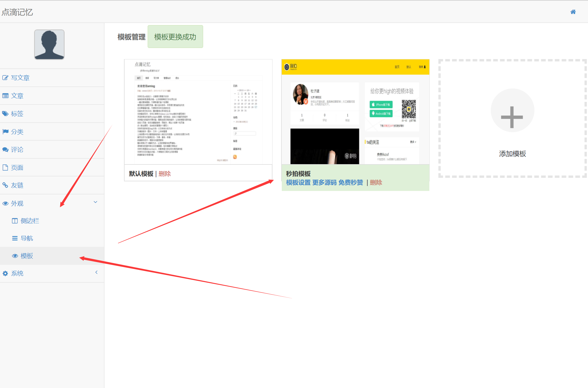The width and height of the screenshot is (588, 388).
Task: Open 导航 submenu item
Action: click(x=27, y=238)
